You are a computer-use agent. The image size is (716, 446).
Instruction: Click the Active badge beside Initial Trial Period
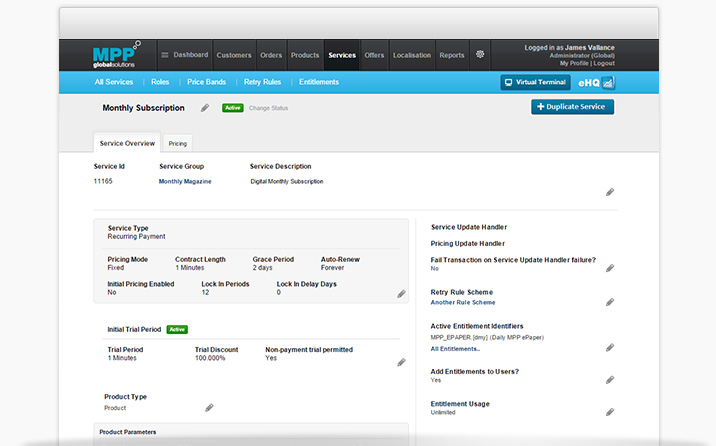tap(177, 329)
